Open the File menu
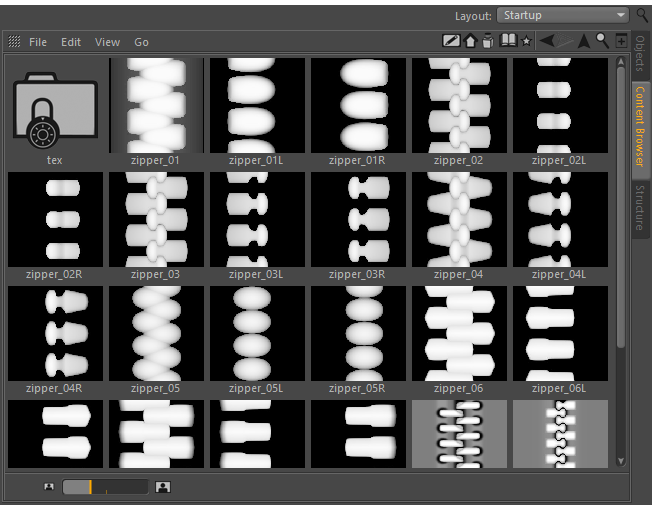Viewport: 652px width, 505px height. coord(37,42)
